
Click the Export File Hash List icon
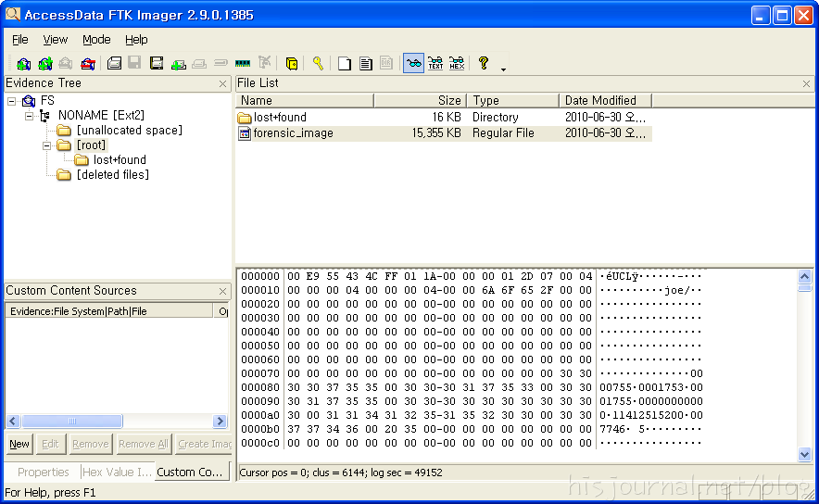point(366,64)
